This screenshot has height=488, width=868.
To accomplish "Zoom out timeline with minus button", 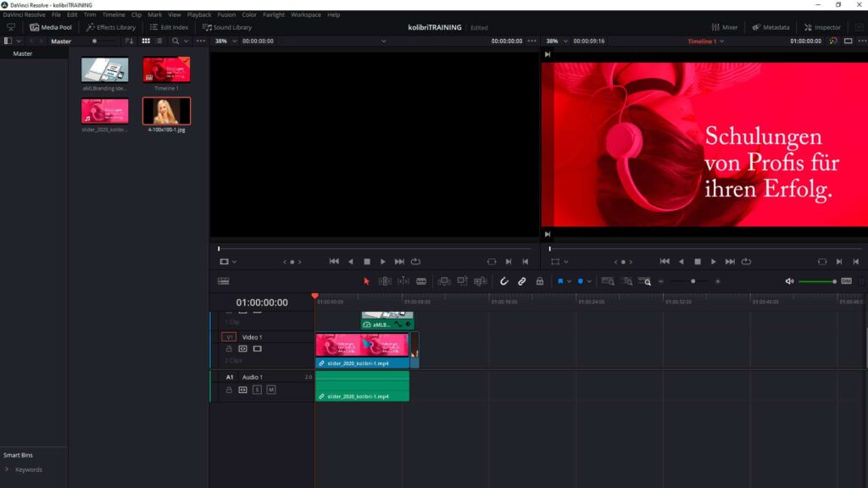I will (x=661, y=281).
